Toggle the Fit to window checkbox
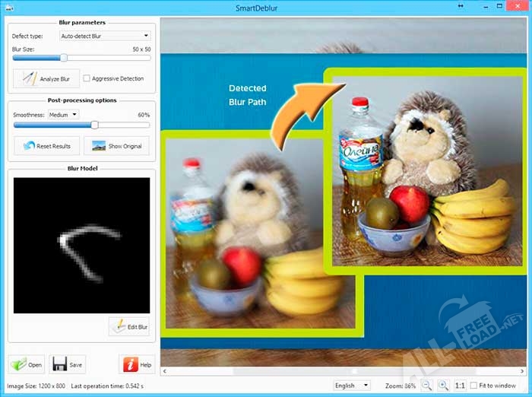Image resolution: width=532 pixels, height=397 pixels. (x=474, y=386)
